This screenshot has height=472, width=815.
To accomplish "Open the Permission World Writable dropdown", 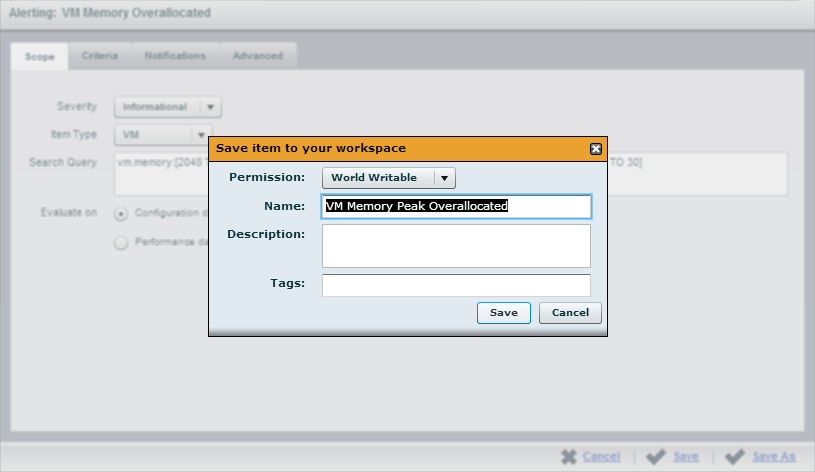I will pyautogui.click(x=389, y=178).
